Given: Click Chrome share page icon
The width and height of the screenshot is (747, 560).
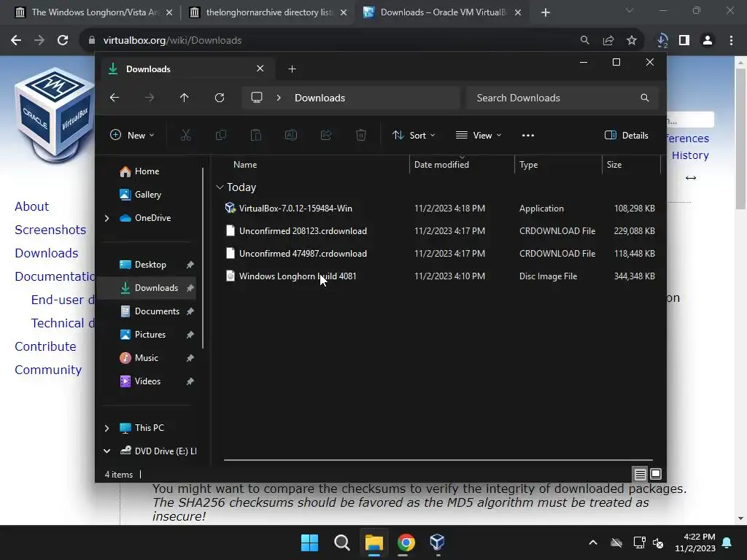Looking at the screenshot, I should coord(608,41).
